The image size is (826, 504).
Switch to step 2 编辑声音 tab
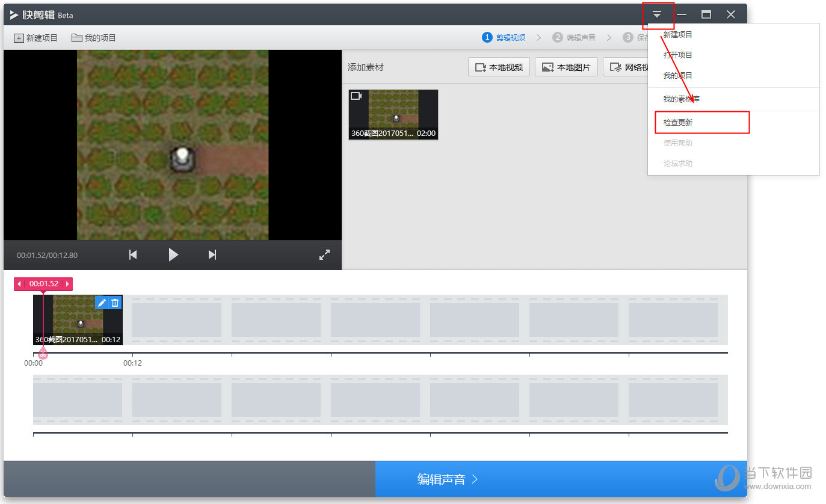click(574, 37)
